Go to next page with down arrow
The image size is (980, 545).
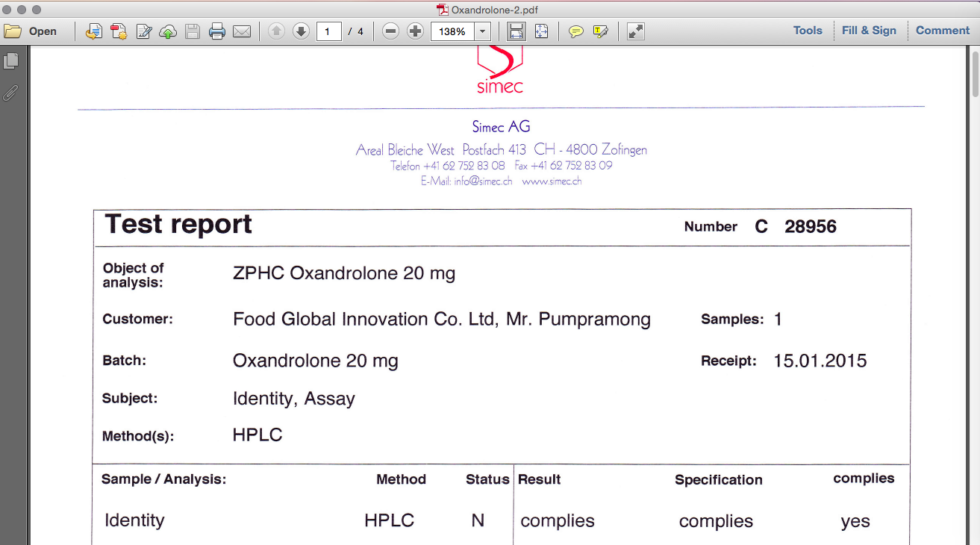point(301,31)
